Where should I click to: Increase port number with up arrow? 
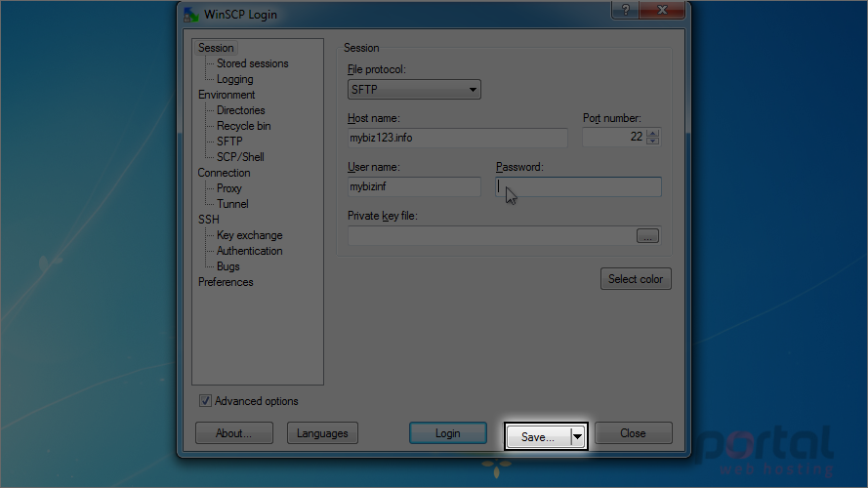[653, 133]
